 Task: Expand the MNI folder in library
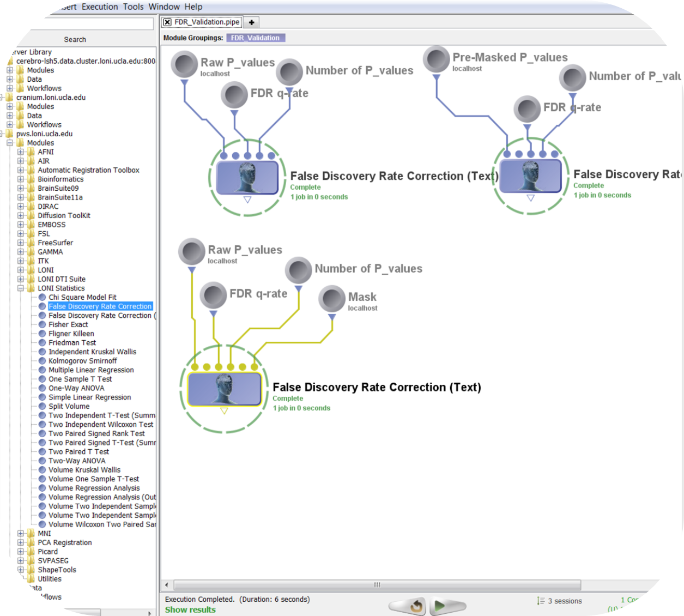tap(21, 533)
